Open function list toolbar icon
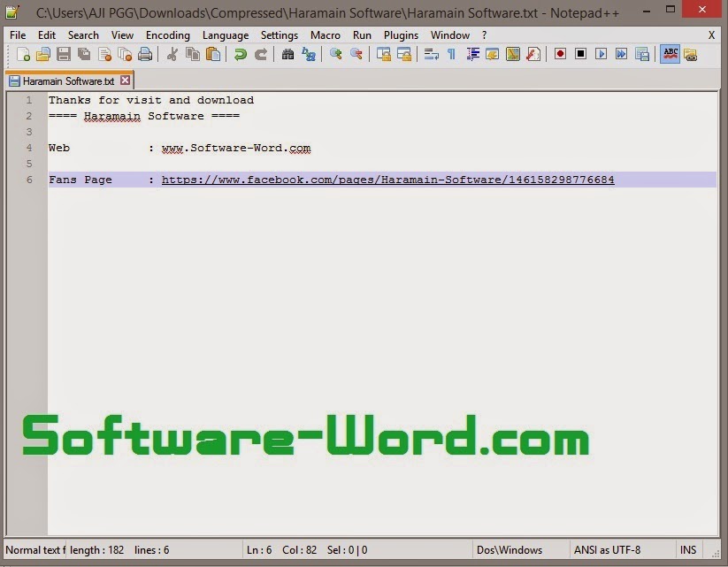This screenshot has height=567, width=728. [533, 54]
